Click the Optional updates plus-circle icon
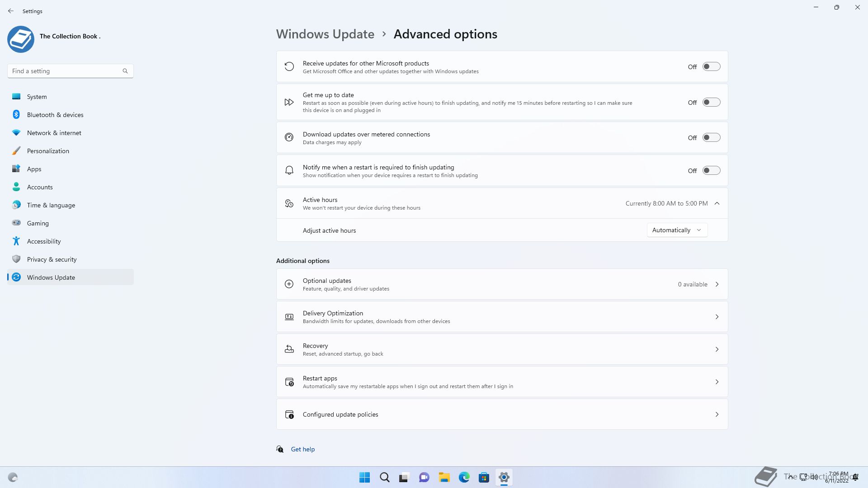This screenshot has width=868, height=488. coord(289,284)
